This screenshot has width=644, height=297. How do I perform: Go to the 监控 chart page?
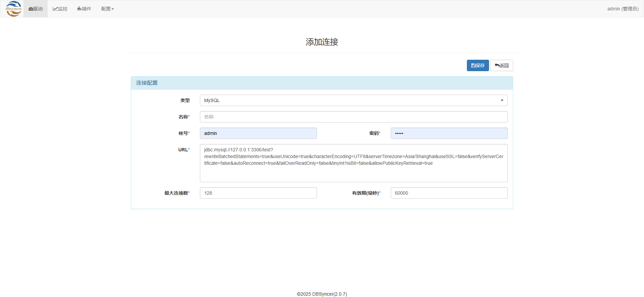[60, 9]
